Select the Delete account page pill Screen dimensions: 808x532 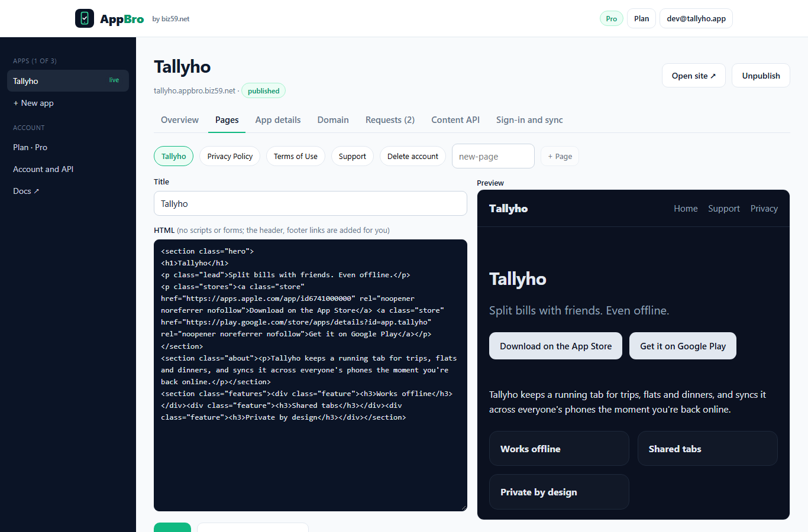pyautogui.click(x=413, y=156)
